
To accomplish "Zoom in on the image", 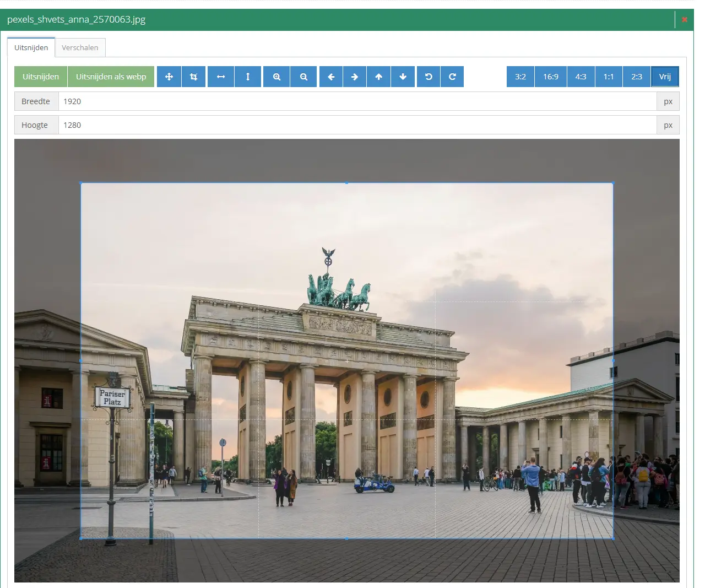I will [x=276, y=77].
